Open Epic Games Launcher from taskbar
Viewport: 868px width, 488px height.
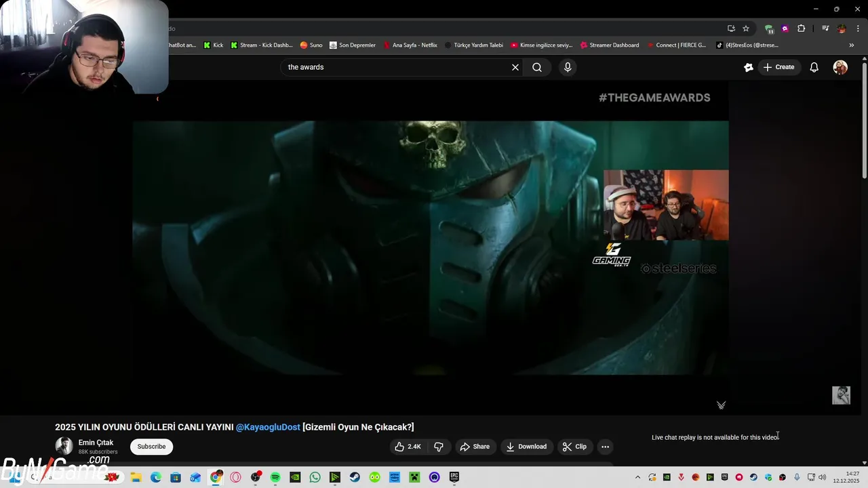454,477
